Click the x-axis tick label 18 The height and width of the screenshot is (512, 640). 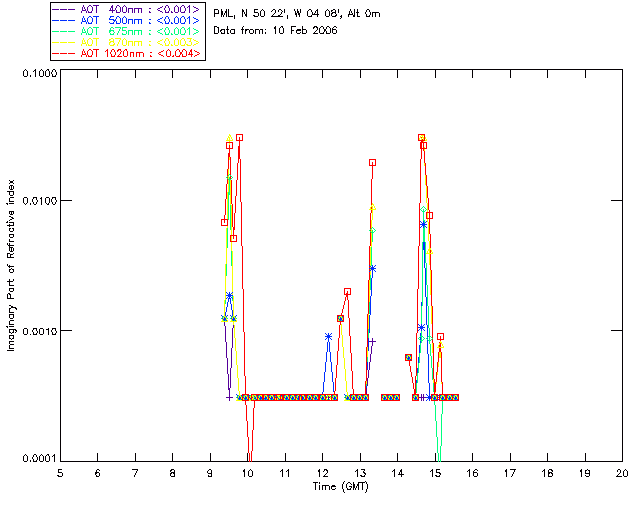[547, 473]
